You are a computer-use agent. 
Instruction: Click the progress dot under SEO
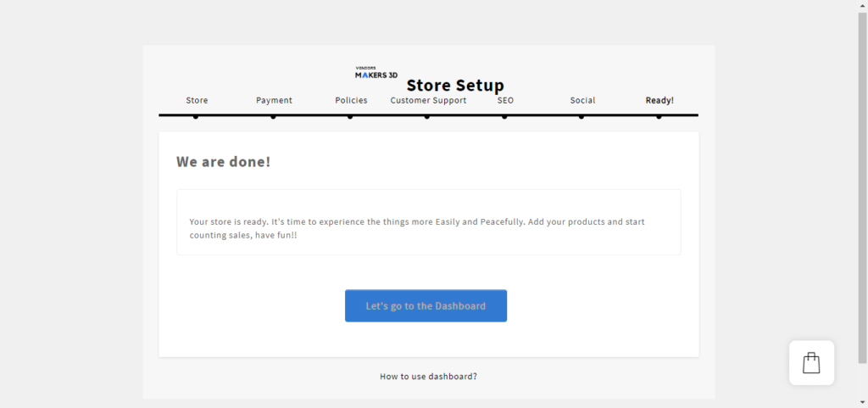[504, 117]
